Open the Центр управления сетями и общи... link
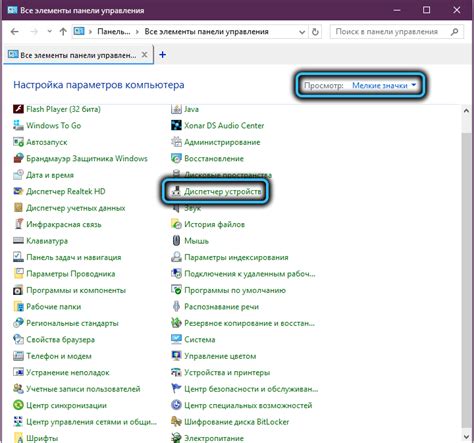The image size is (474, 443). point(92,422)
